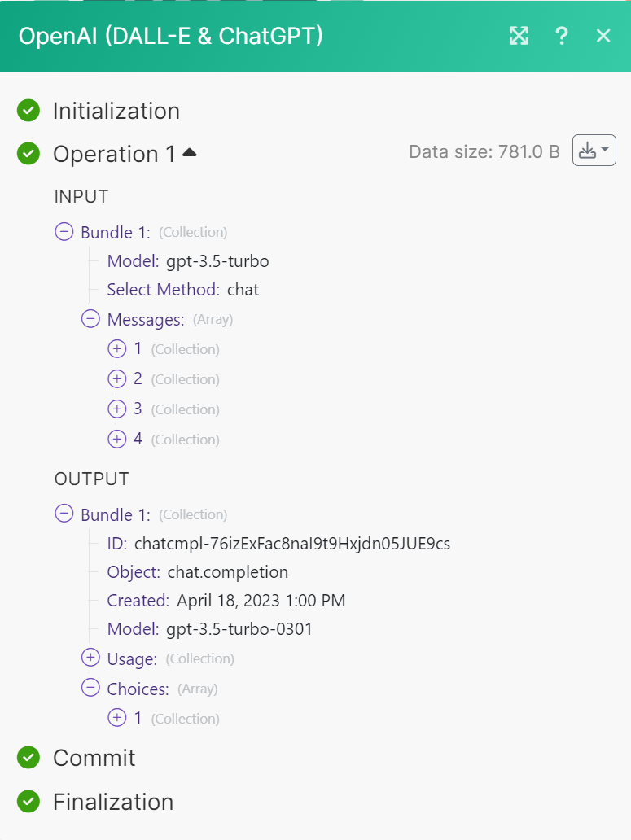Screen dimensions: 631x840
Task: Open the help question mark icon
Action: click(x=561, y=36)
